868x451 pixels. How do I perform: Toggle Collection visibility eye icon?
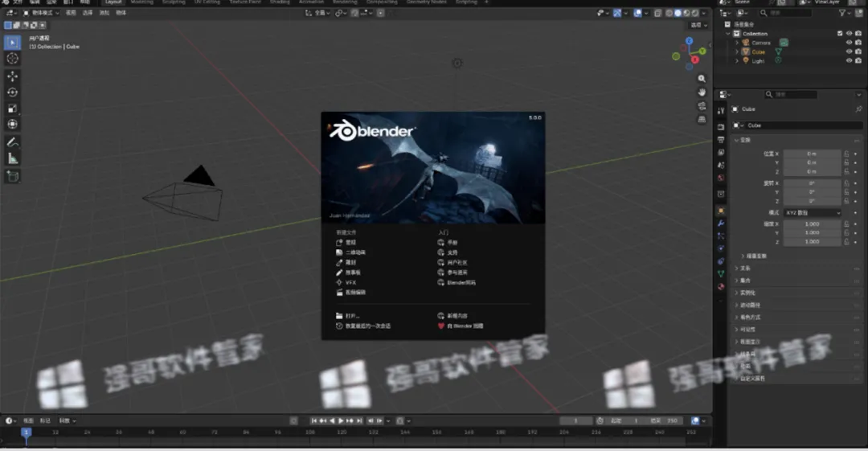coord(850,34)
